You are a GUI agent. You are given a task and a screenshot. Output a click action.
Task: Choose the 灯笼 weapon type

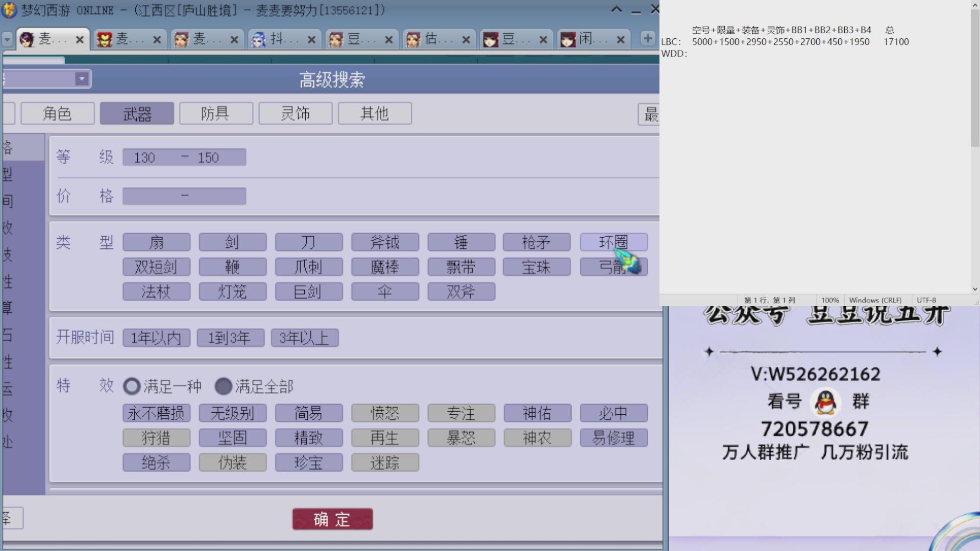232,292
